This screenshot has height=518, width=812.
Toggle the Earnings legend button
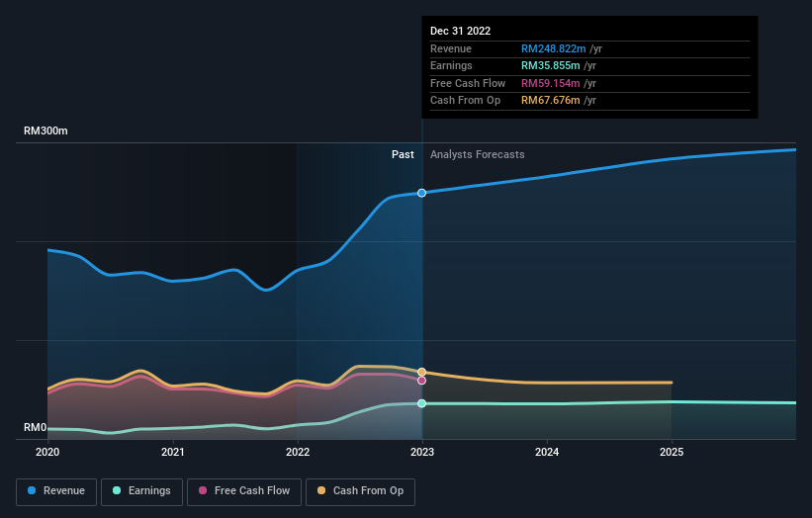pyautogui.click(x=141, y=491)
